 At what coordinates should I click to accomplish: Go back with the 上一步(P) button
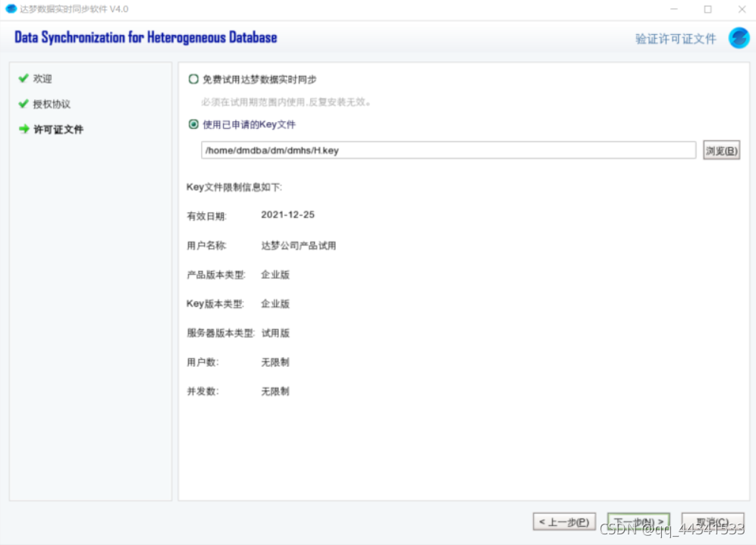564,522
